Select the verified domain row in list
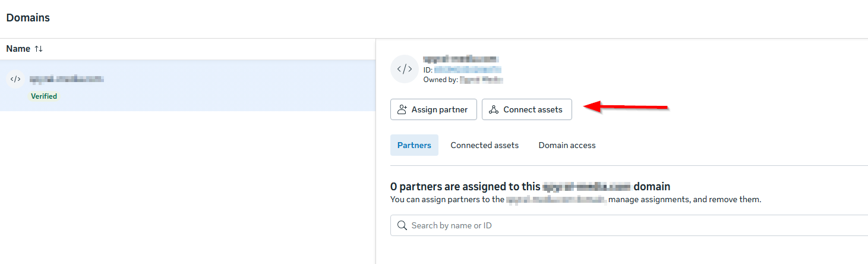 [188, 85]
